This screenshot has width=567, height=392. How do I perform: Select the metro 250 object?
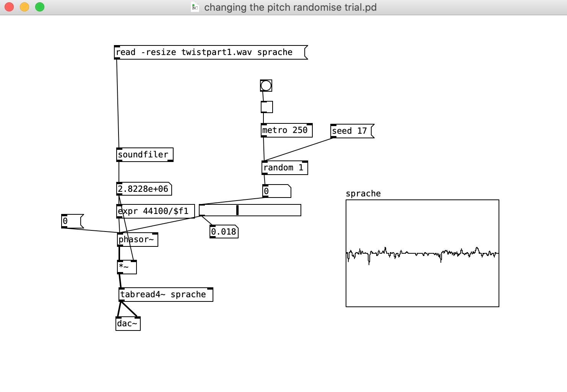pyautogui.click(x=287, y=130)
